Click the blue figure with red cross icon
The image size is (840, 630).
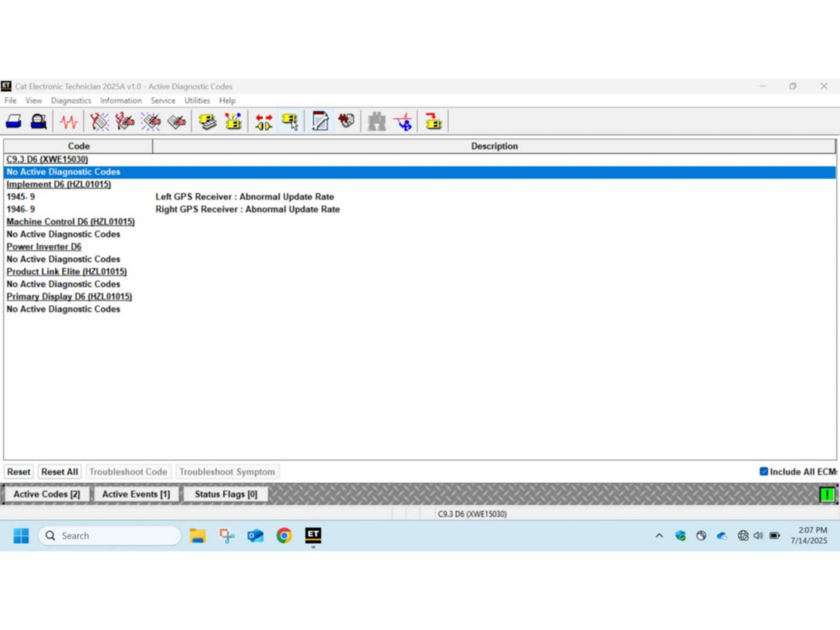point(403,121)
